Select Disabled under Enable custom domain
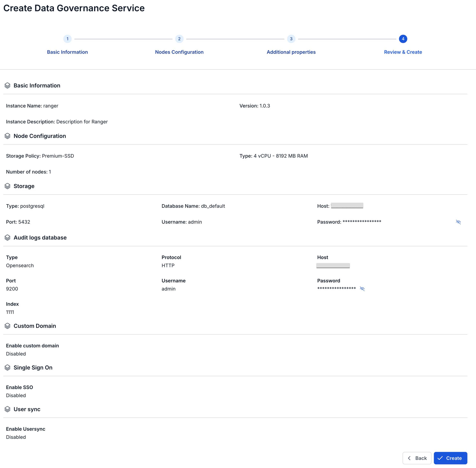Viewport: 476px width, 468px height. [x=16, y=354]
